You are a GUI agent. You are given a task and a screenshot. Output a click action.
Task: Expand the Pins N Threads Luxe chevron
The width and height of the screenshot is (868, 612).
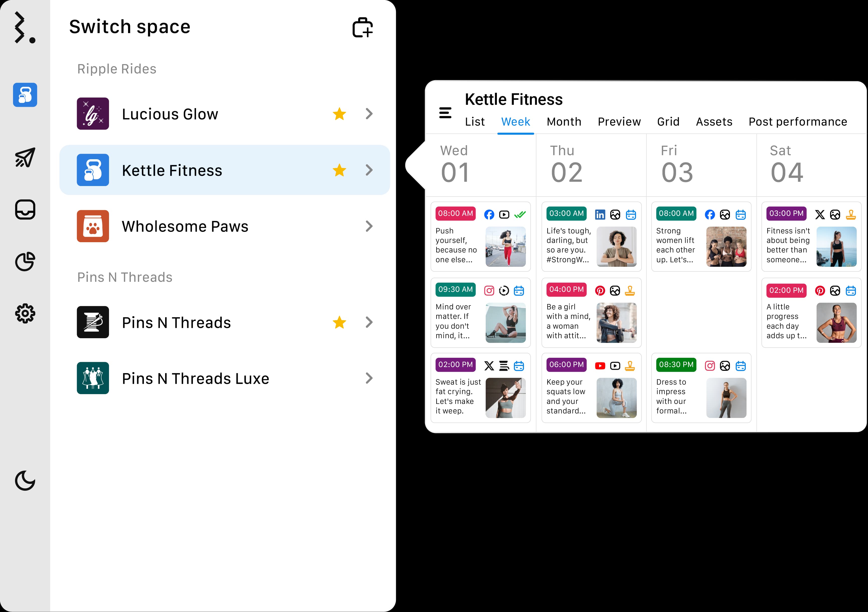point(369,378)
